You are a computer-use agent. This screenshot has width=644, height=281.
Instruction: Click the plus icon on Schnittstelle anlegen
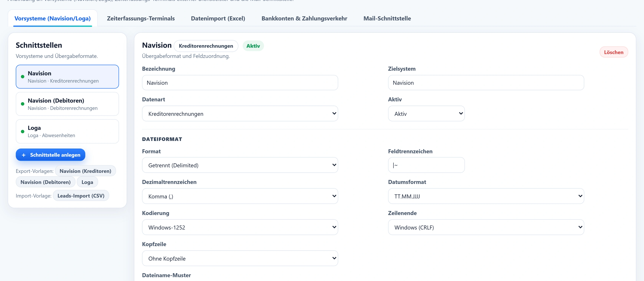click(24, 155)
